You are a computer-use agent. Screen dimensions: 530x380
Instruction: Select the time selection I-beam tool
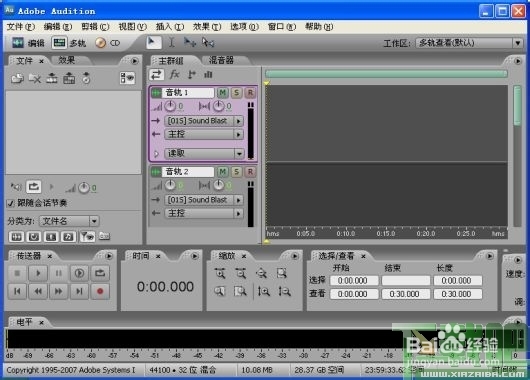[172, 42]
